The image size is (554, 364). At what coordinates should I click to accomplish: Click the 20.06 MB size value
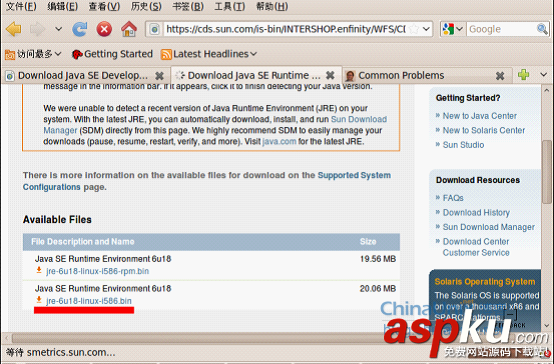(x=378, y=289)
